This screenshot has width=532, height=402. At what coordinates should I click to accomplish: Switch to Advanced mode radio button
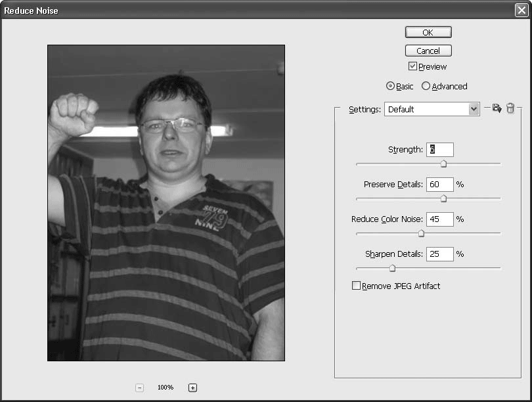[426, 86]
